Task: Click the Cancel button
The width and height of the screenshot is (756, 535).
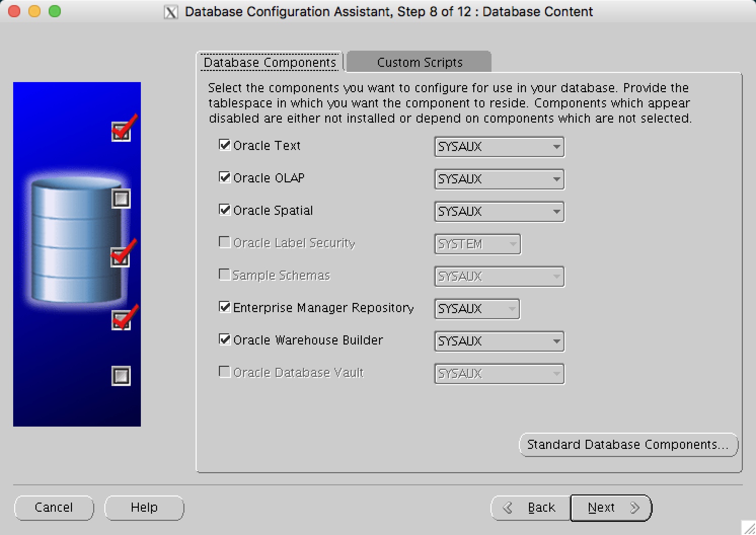Action: click(54, 508)
